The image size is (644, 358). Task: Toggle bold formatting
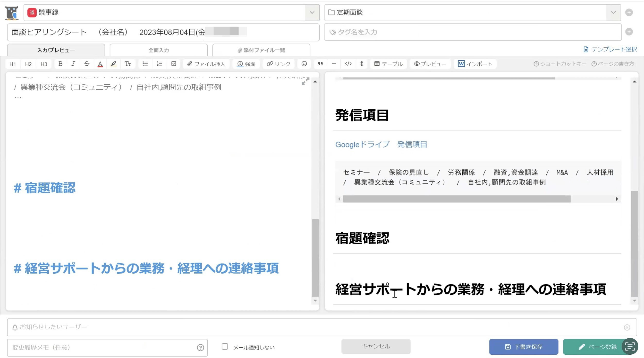(x=60, y=64)
